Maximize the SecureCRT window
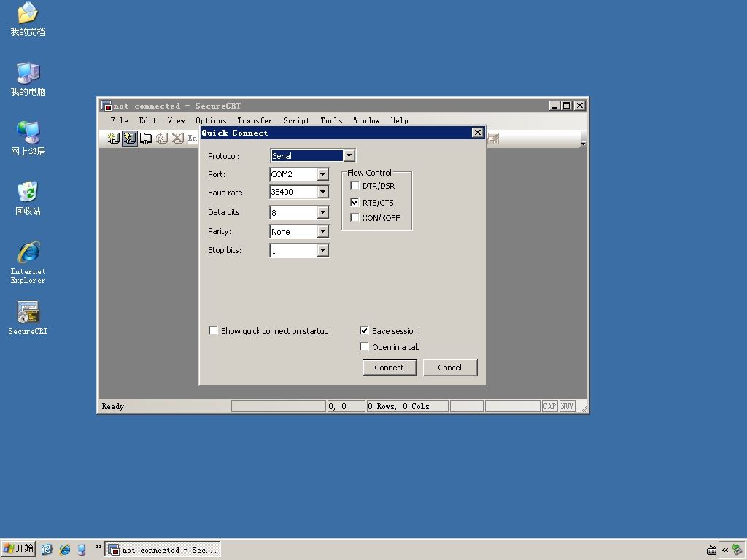The height and width of the screenshot is (560, 747). 566,106
